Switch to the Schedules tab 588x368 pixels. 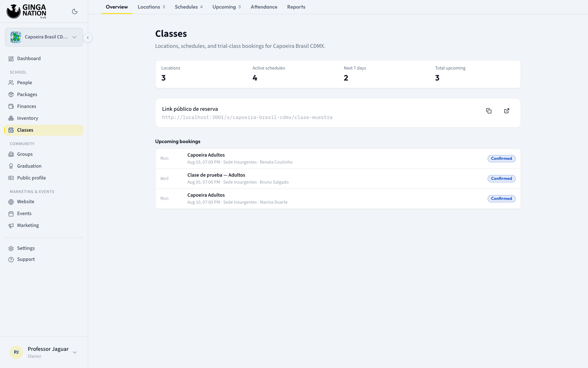pos(189,7)
